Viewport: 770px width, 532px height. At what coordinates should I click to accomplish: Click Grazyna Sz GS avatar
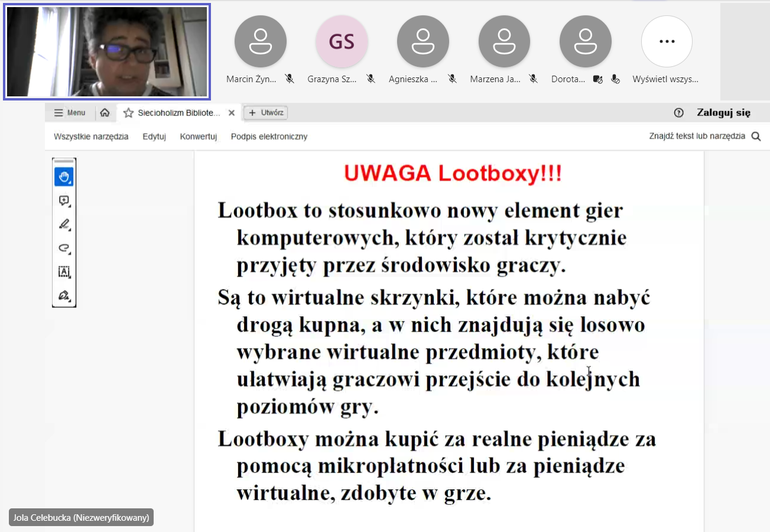342,41
